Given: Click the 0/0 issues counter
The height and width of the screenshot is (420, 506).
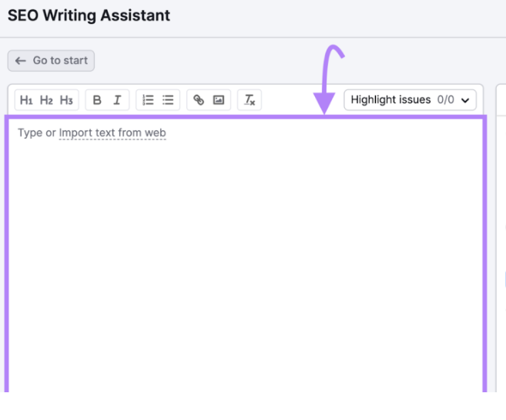Looking at the screenshot, I should [x=445, y=100].
